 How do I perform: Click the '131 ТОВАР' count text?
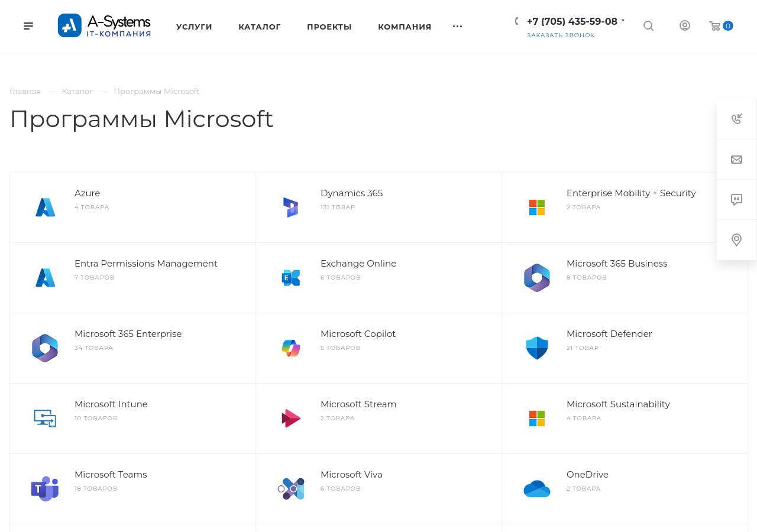pyautogui.click(x=338, y=207)
